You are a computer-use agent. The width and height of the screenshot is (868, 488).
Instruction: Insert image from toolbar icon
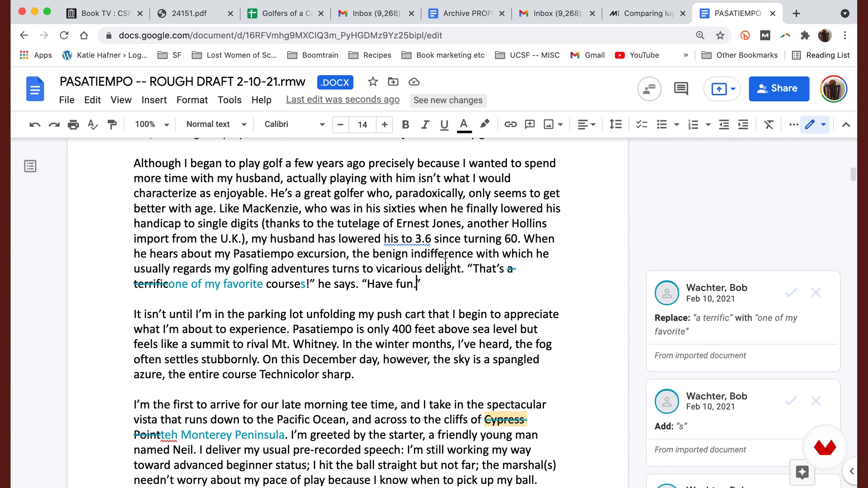click(x=549, y=125)
